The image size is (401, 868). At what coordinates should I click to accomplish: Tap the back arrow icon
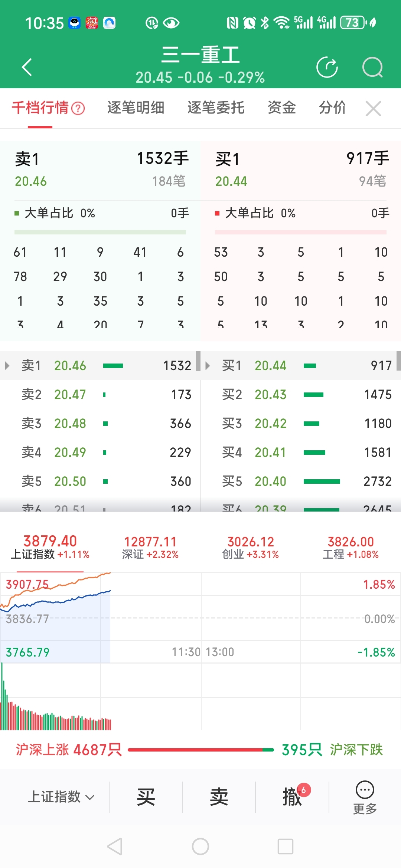tap(27, 67)
